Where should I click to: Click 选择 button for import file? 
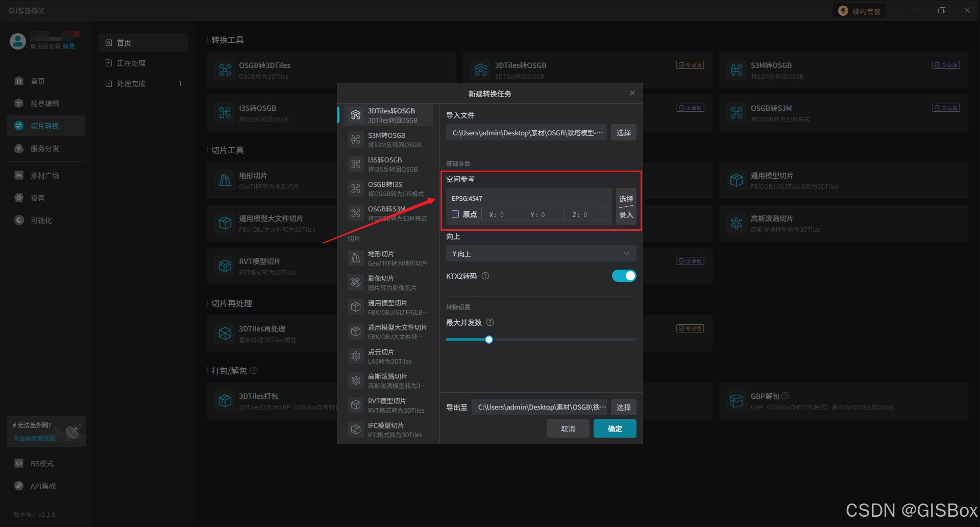tap(624, 132)
